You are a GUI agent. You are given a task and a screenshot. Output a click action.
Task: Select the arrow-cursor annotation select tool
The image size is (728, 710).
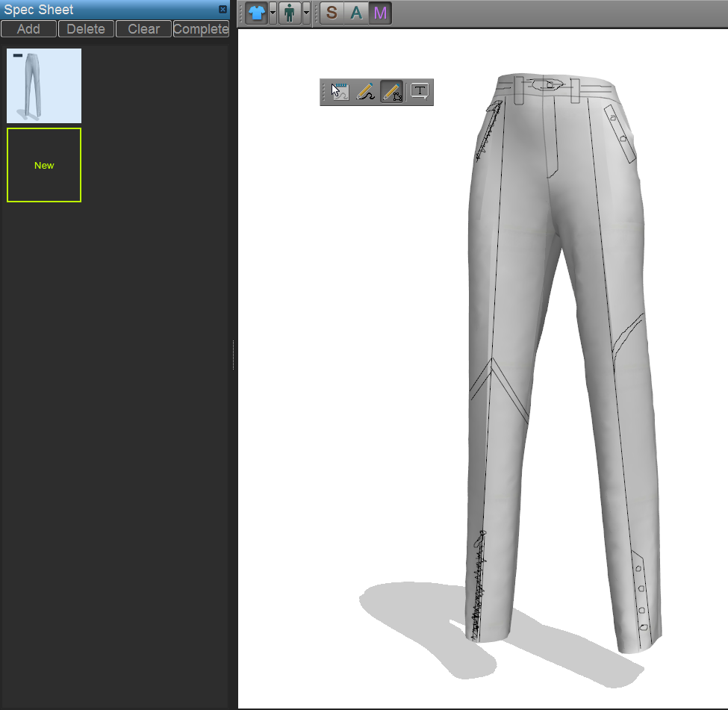coord(340,93)
